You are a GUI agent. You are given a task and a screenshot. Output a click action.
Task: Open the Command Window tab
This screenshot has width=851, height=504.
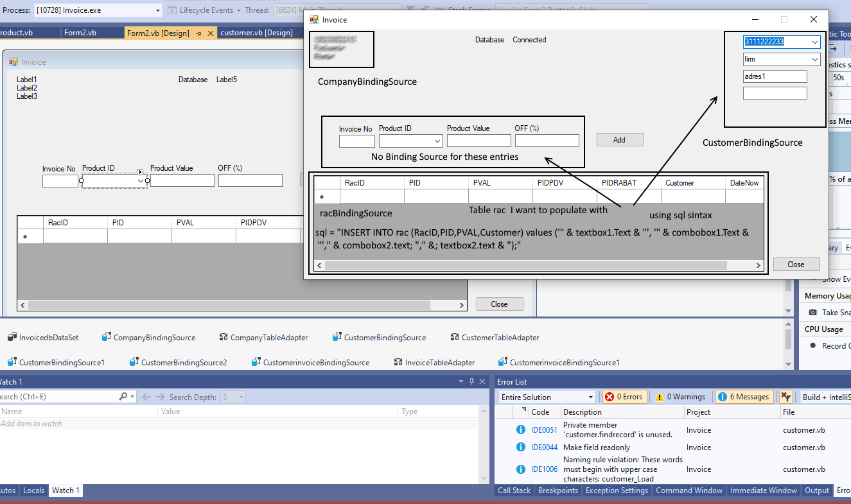click(x=689, y=491)
